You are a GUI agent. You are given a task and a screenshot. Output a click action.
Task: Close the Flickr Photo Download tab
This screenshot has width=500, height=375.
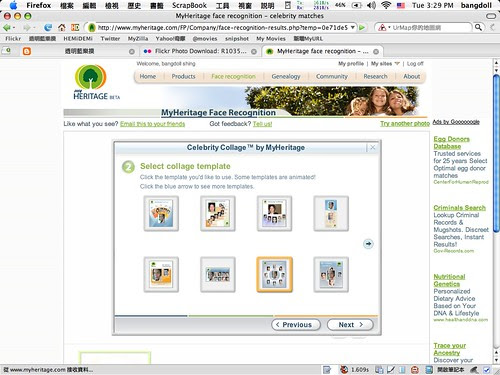coord(254,52)
